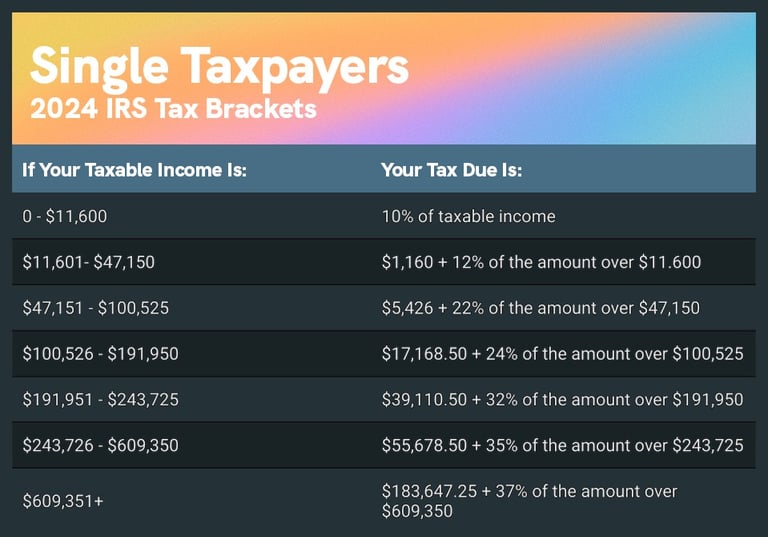Click 10% of taxable income text
Image resolution: width=768 pixels, height=537 pixels.
click(469, 216)
